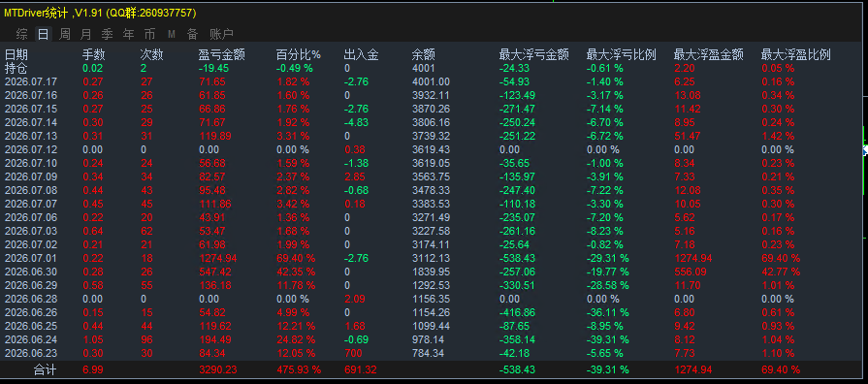Image resolution: width=868 pixels, height=384 pixels.
Task: Click the 日期 column header
Action: tap(16, 54)
